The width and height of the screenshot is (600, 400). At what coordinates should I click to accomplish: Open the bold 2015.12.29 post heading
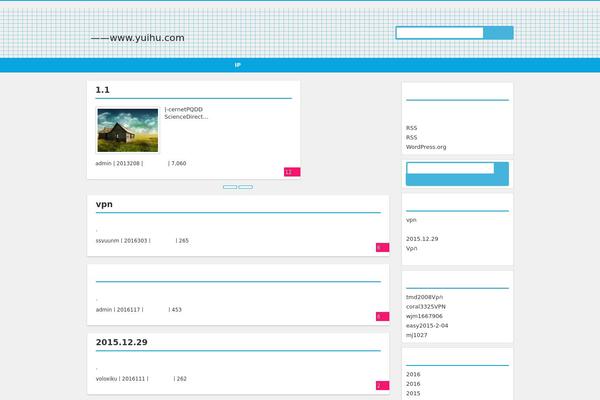(121, 342)
